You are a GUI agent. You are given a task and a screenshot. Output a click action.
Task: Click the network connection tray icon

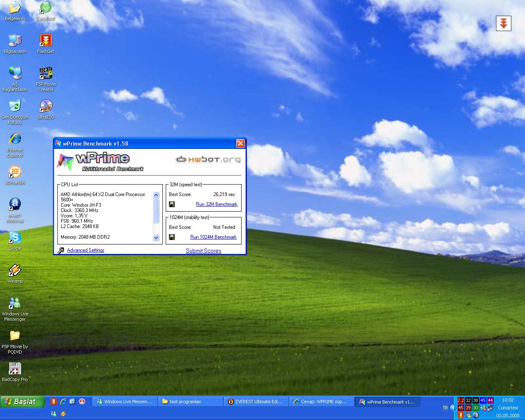(491, 408)
